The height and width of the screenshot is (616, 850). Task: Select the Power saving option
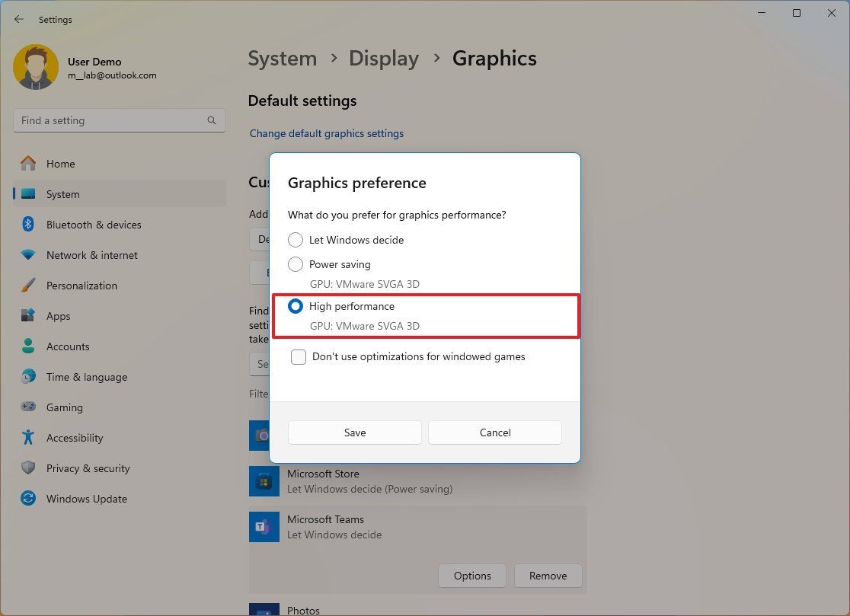pyautogui.click(x=296, y=264)
